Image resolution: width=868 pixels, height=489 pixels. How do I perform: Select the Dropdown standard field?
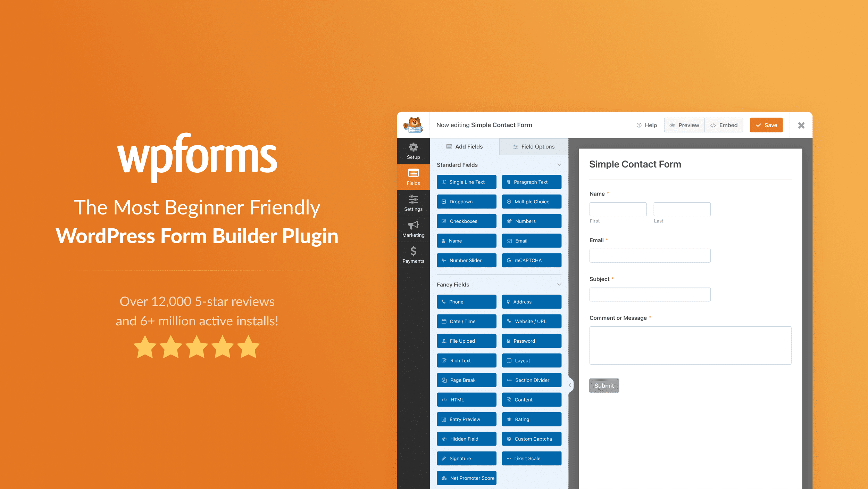click(x=466, y=201)
